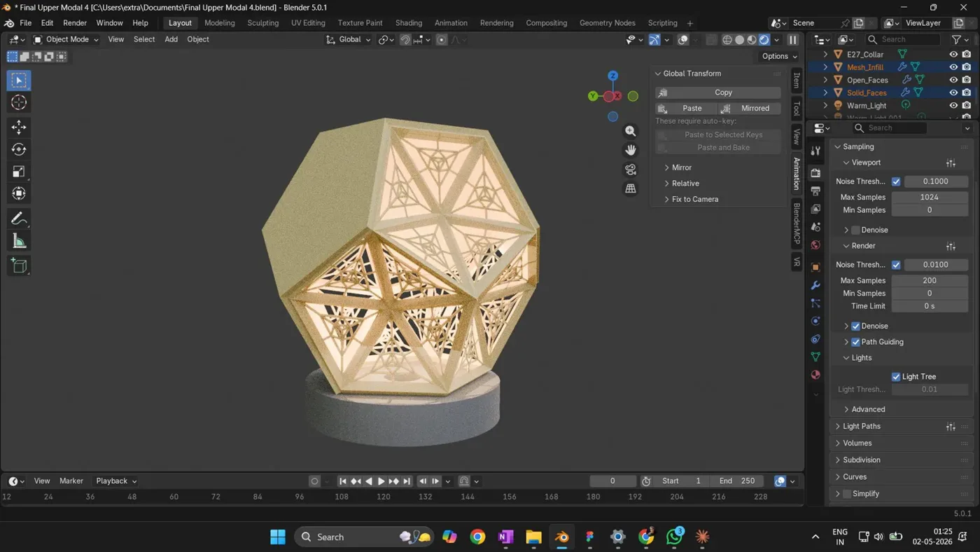Switch to the Geometry Nodes workspace tab
The height and width of the screenshot is (552, 980).
(x=607, y=23)
